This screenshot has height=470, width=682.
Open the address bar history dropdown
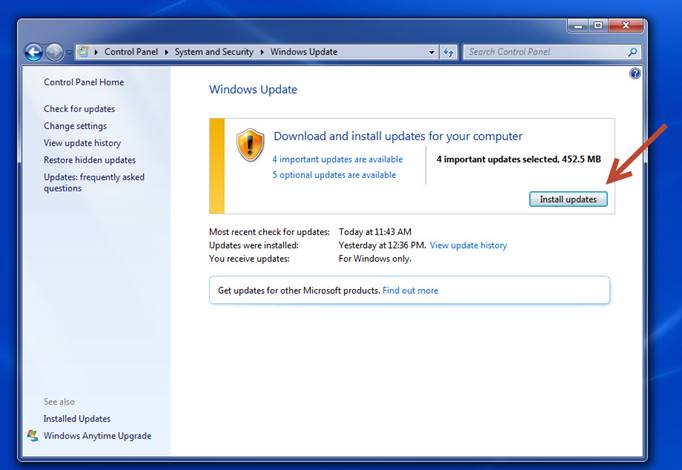click(432, 52)
